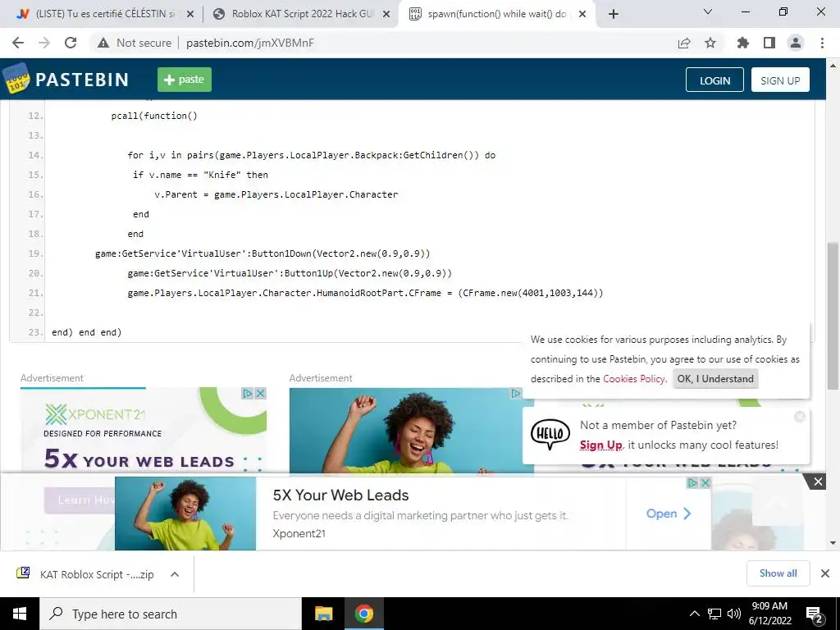Click the LOGIN button
840x630 pixels.
pos(714,80)
